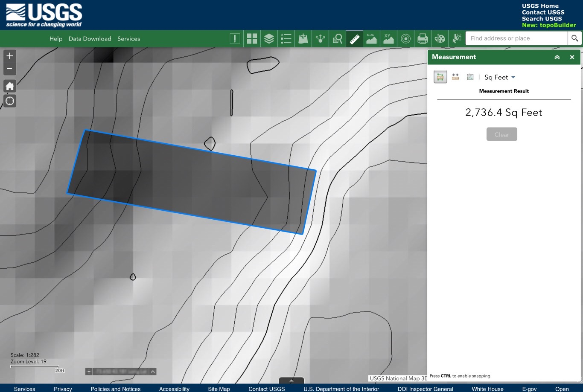This screenshot has height=392, width=583.
Task: Select the area measurement mode
Action: pos(440,77)
